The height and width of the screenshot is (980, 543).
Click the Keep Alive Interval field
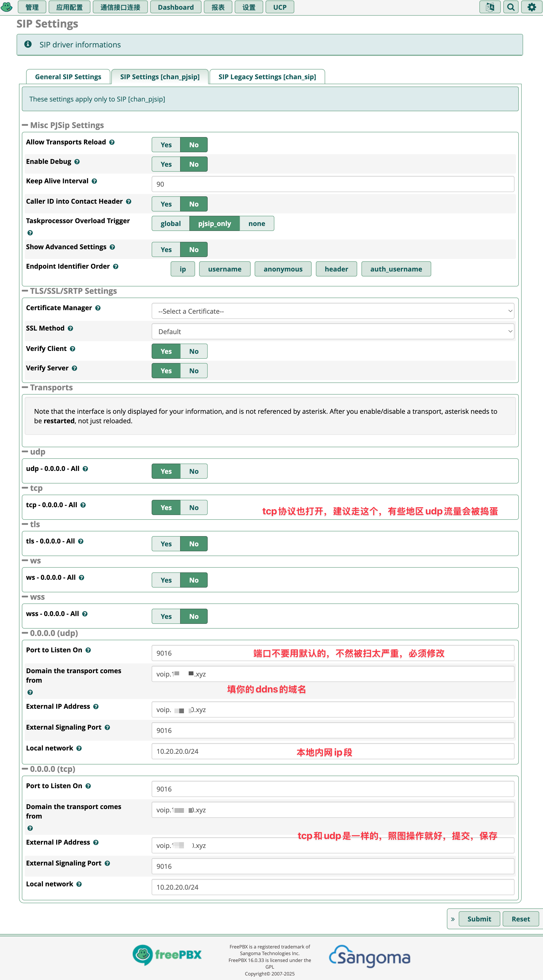[x=333, y=184]
